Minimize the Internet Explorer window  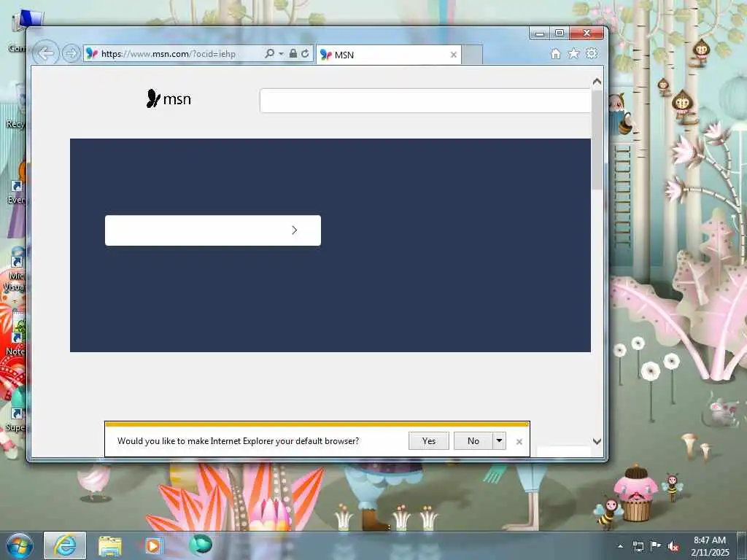tap(540, 34)
